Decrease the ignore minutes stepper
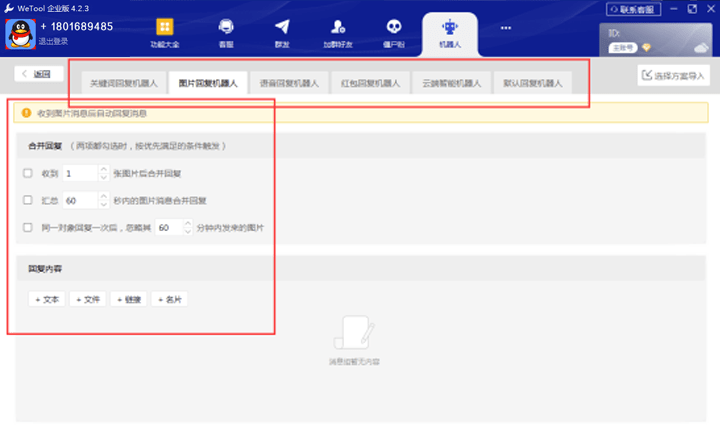The width and height of the screenshot is (720, 433). (187, 231)
